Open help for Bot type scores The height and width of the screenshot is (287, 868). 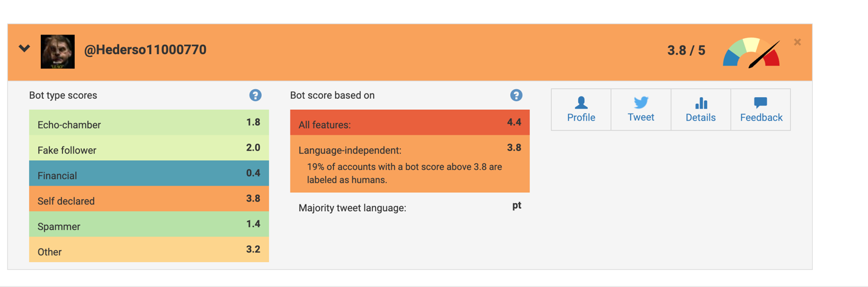pyautogui.click(x=255, y=95)
